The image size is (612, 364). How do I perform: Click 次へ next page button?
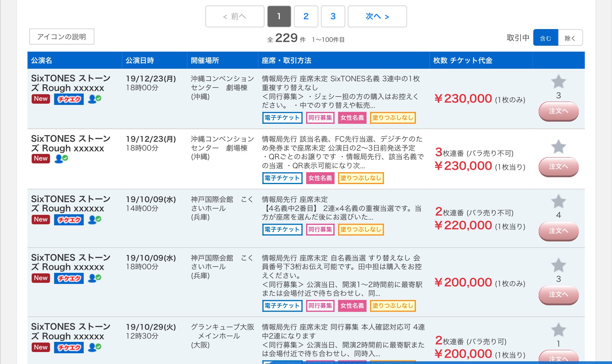377,16
